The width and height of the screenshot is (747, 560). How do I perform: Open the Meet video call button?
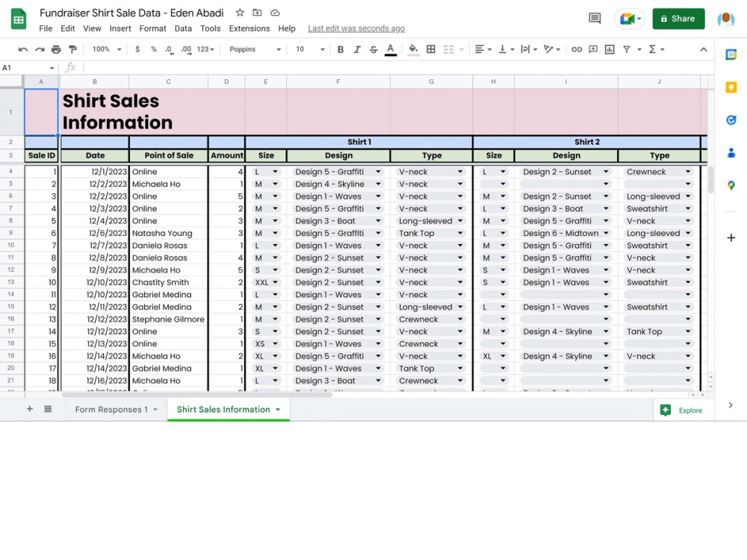click(x=630, y=19)
